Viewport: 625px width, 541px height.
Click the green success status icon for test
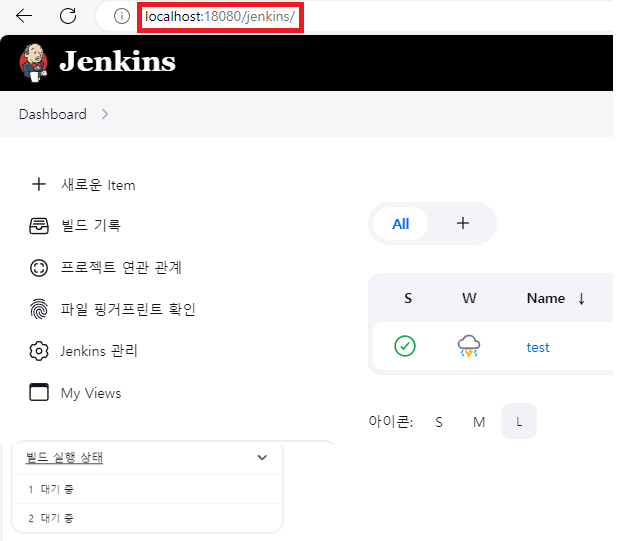point(405,346)
